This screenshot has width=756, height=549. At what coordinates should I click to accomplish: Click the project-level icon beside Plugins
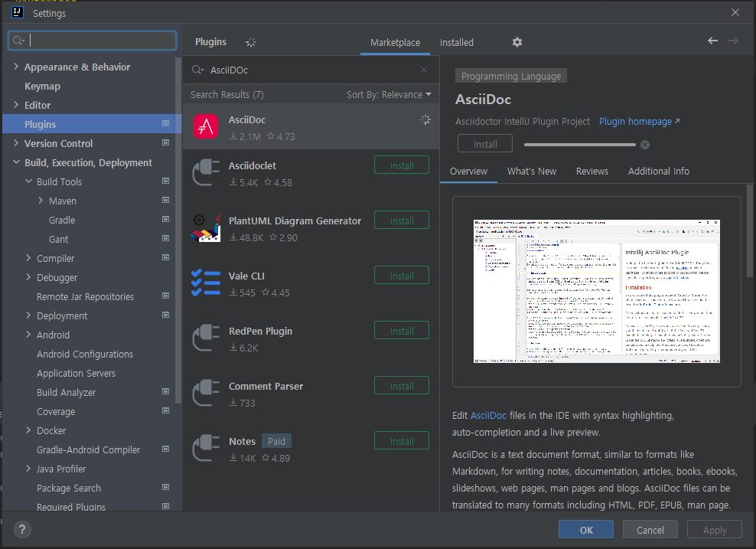pos(165,123)
